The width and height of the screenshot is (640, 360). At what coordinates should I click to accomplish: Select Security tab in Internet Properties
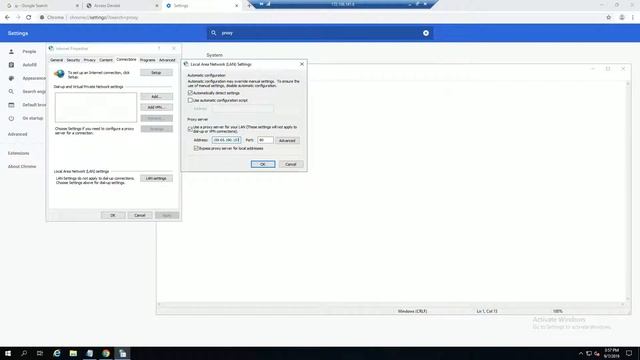pos(73,60)
